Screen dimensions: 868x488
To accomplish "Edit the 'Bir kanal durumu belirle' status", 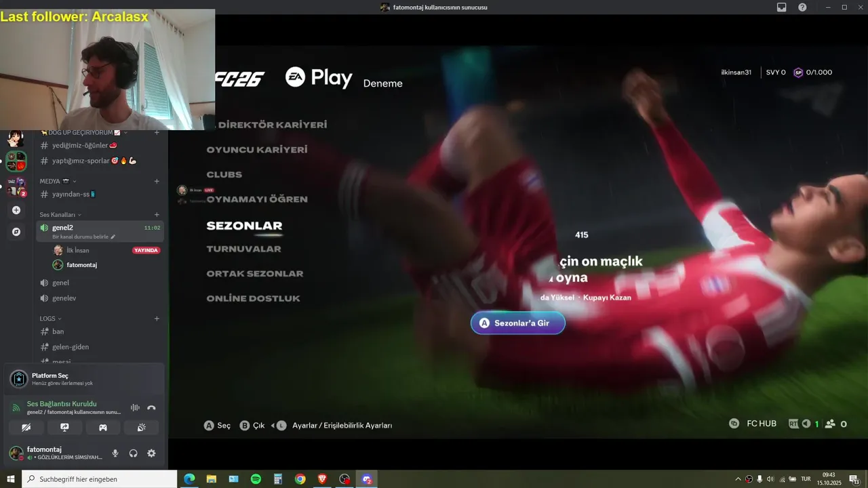I will [84, 237].
